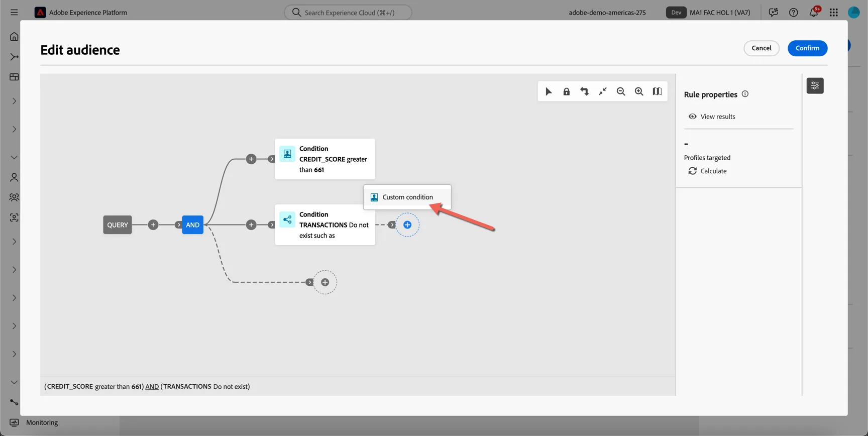Click the small arrow before the blue plus
Viewport: 868px width, 436px height.
(392, 225)
